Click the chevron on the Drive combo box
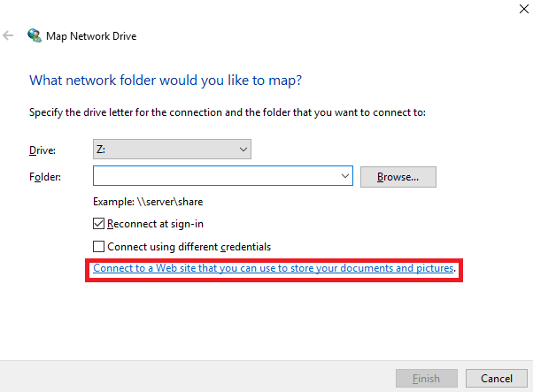533x392 pixels. coord(243,150)
